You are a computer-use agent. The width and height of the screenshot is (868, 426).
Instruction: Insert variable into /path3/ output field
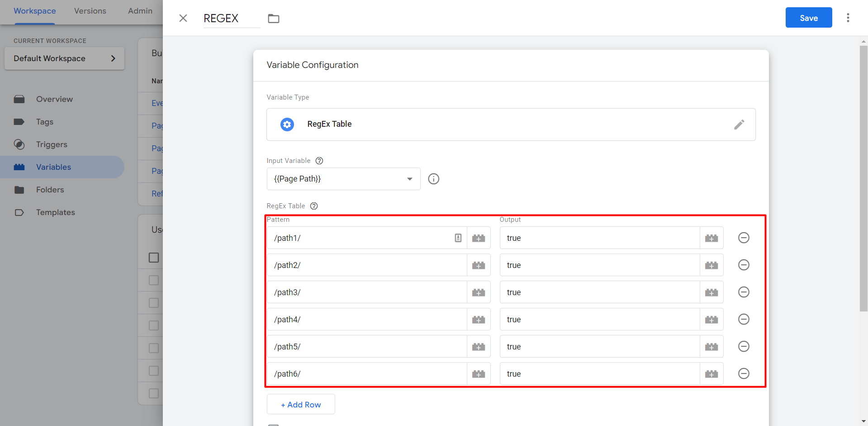(711, 292)
